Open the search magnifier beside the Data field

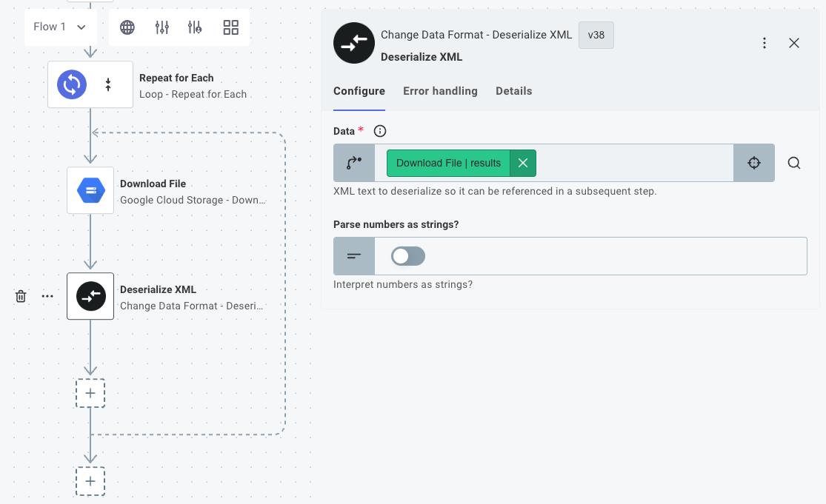(793, 162)
